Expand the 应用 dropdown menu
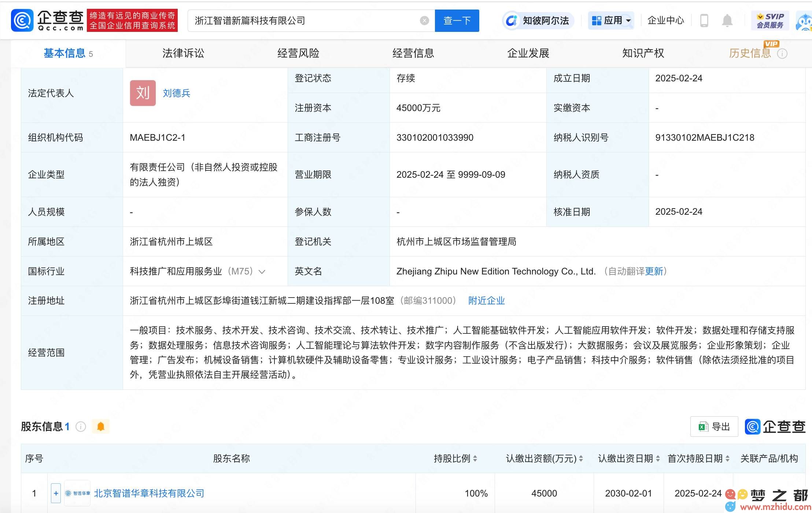 [611, 21]
